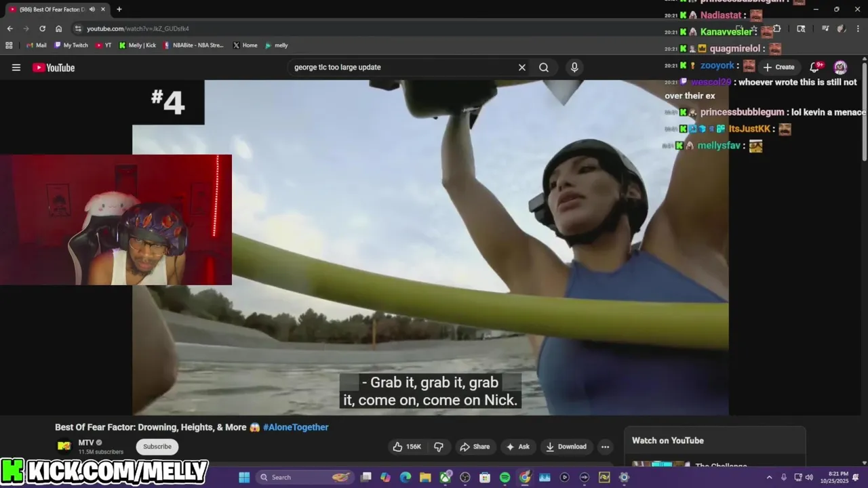Screen dimensions: 868x488
Task: Start voice search with the microphone icon
Action: tap(574, 67)
